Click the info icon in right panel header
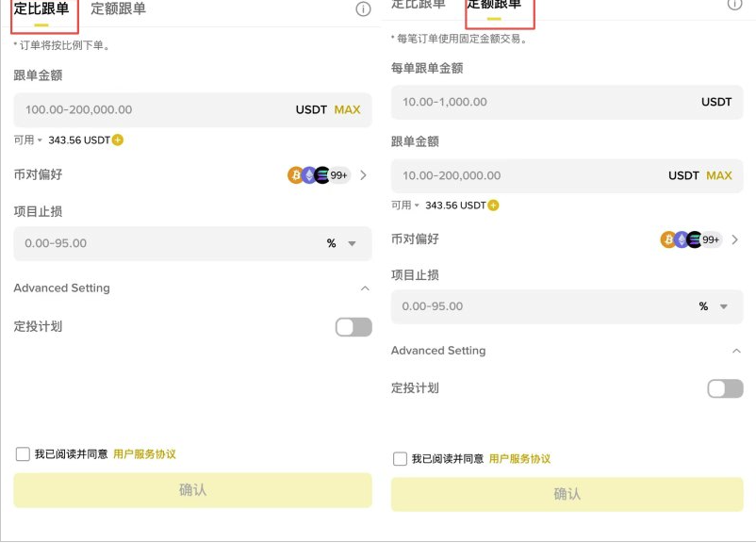The width and height of the screenshot is (756, 543). (734, 4)
